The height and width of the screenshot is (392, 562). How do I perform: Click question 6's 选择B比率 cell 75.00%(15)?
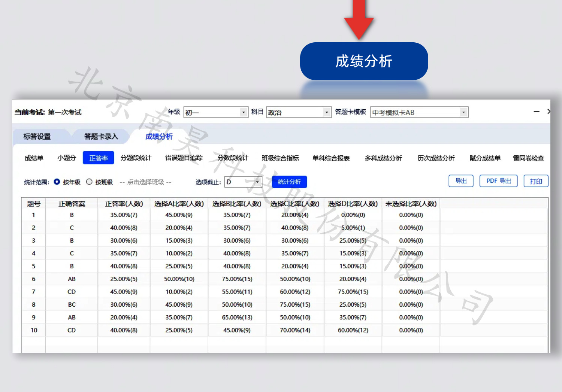[x=237, y=279]
